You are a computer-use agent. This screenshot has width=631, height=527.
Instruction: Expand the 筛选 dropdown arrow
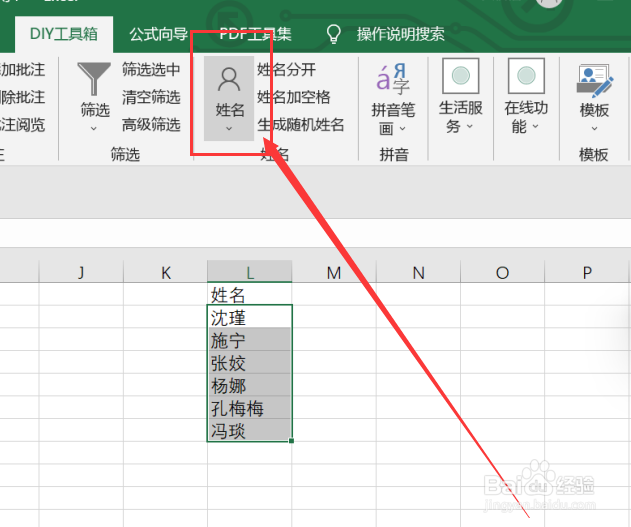[x=94, y=129]
